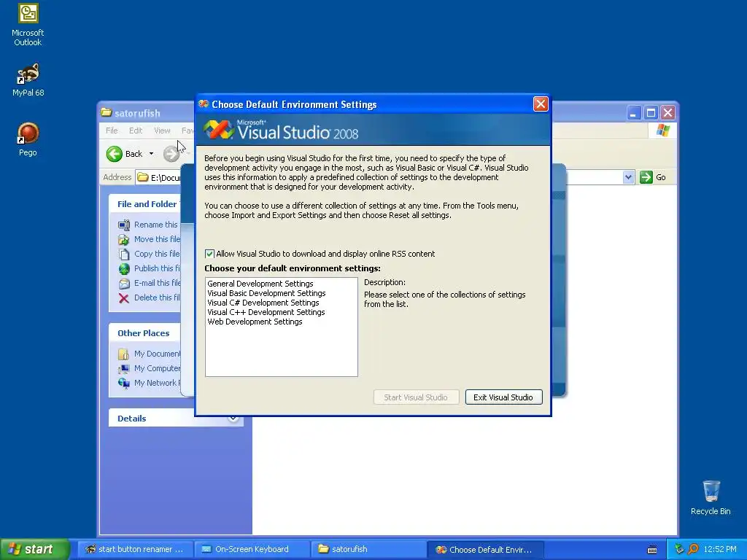Click the Move this file icon
This screenshot has width=747, height=560.
point(124,239)
